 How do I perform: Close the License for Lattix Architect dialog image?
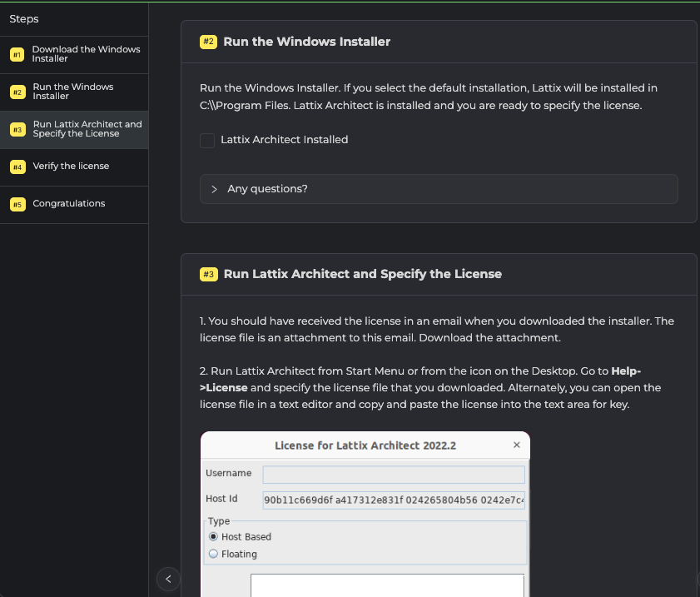(517, 445)
